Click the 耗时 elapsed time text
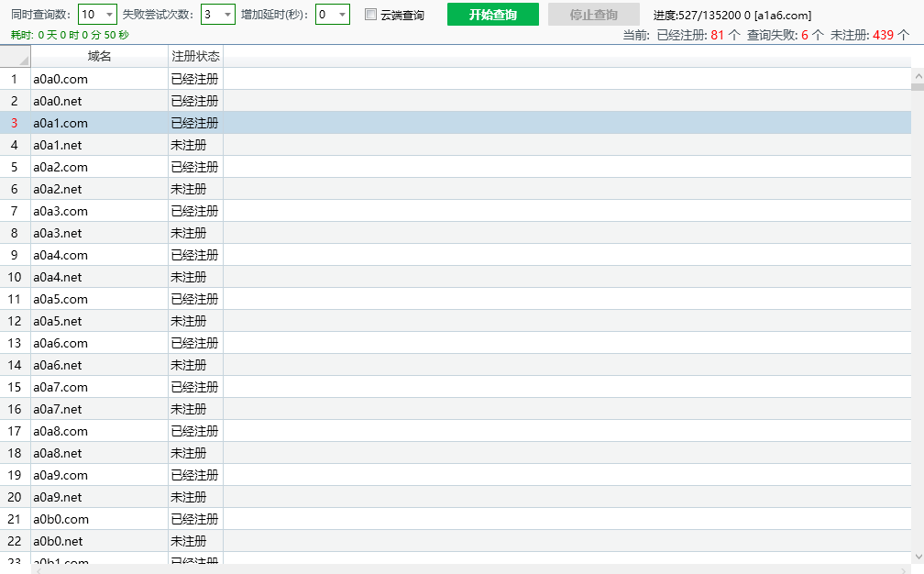Screen dimensions: 924x574 pyautogui.click(x=70, y=35)
